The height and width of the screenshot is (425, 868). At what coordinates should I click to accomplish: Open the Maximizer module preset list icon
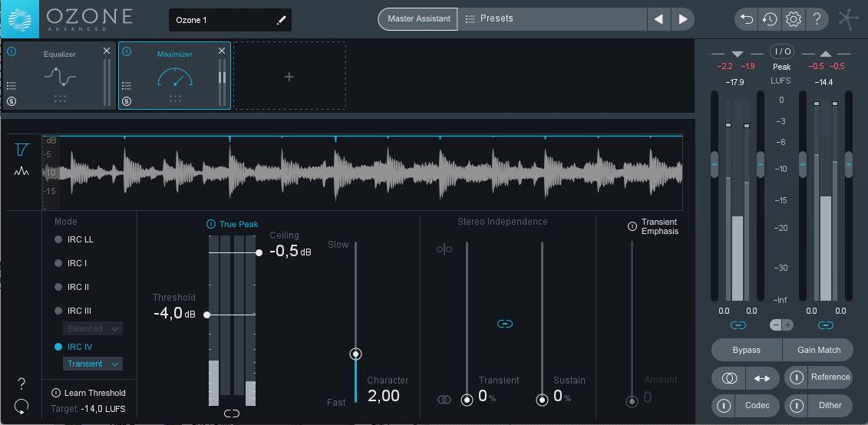tap(127, 86)
